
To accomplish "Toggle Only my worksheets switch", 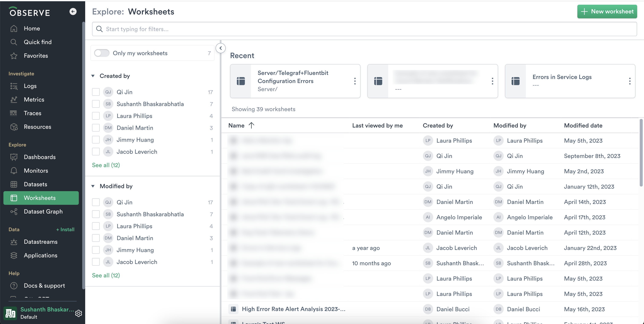I will pyautogui.click(x=102, y=53).
